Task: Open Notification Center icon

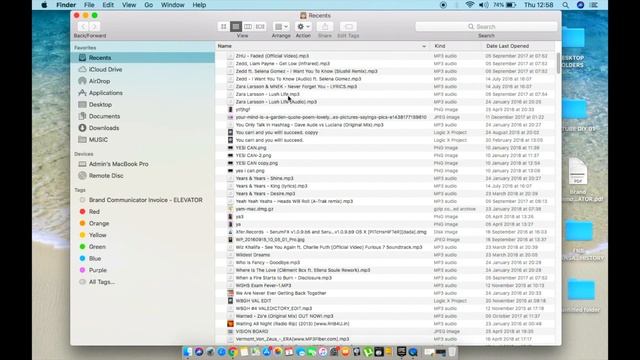Action: 594,5
